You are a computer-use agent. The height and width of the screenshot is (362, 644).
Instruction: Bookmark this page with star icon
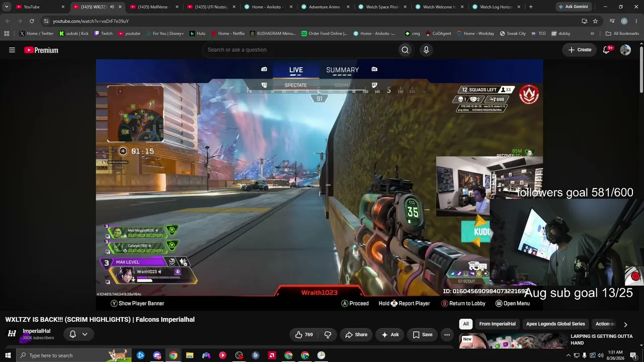click(595, 21)
